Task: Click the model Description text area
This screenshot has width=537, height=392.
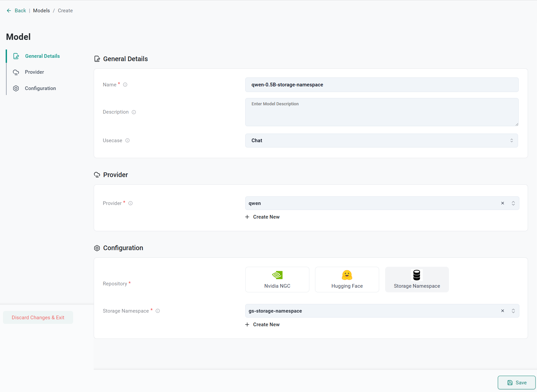Action: coord(381,112)
